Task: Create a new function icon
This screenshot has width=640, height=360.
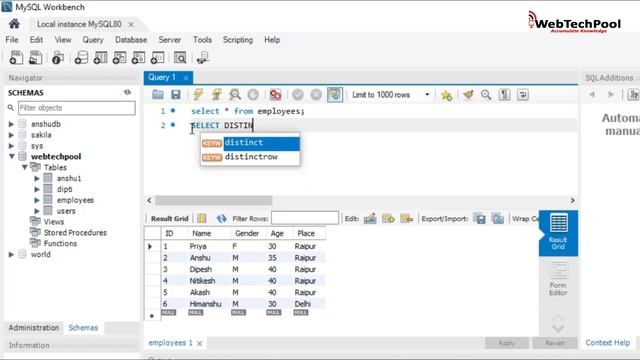Action: [157, 58]
